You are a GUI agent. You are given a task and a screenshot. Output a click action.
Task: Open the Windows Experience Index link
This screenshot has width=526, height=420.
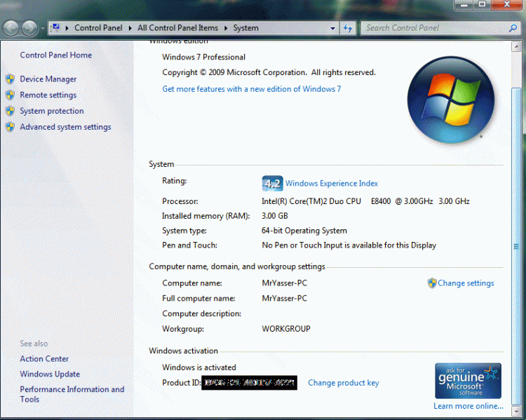click(x=332, y=184)
